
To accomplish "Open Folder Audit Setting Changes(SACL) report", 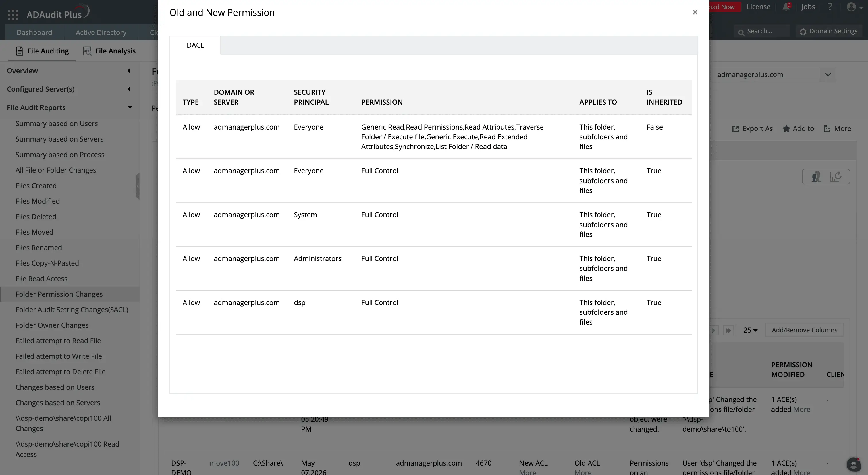I will 72,310.
